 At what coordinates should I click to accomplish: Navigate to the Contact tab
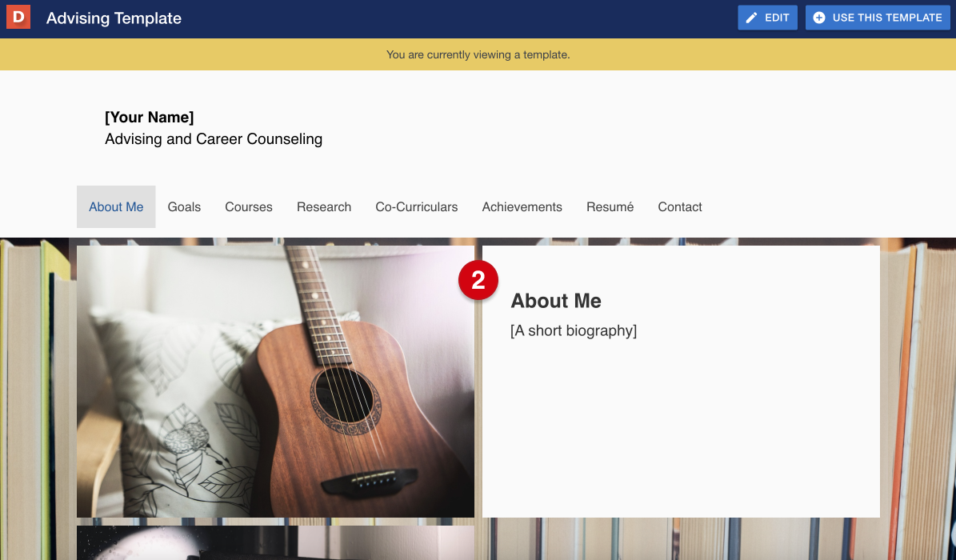(x=680, y=207)
